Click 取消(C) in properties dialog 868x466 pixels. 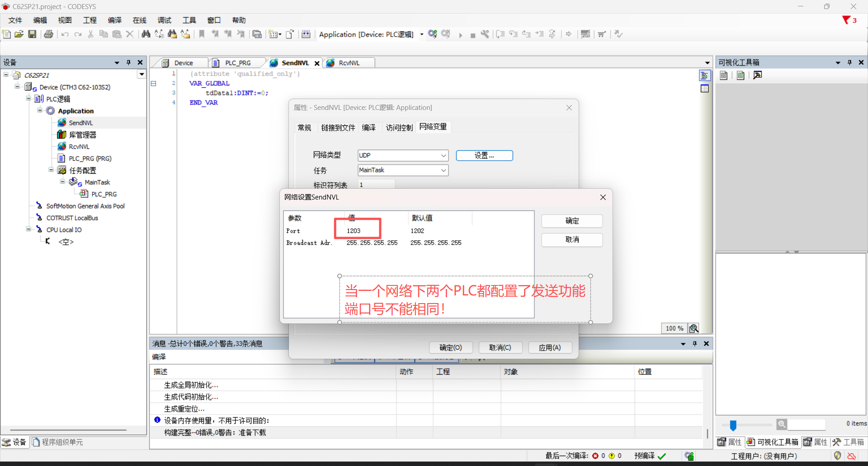coord(500,347)
